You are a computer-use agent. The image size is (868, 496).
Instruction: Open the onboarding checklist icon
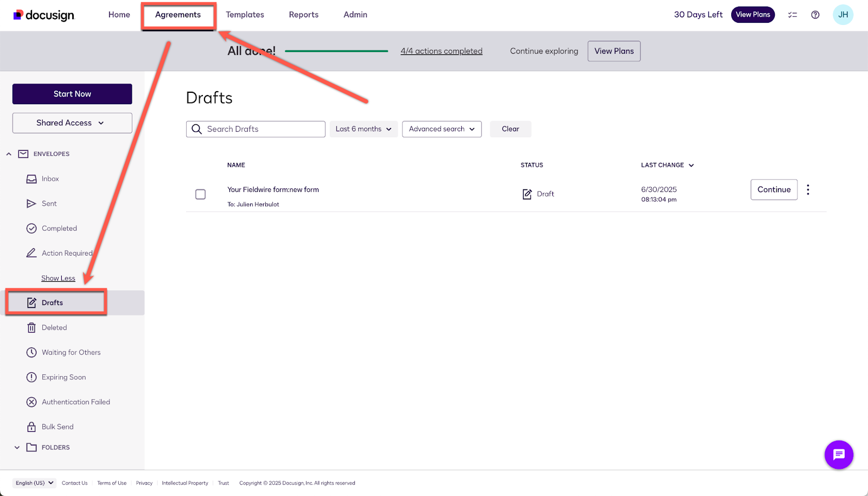(x=793, y=15)
